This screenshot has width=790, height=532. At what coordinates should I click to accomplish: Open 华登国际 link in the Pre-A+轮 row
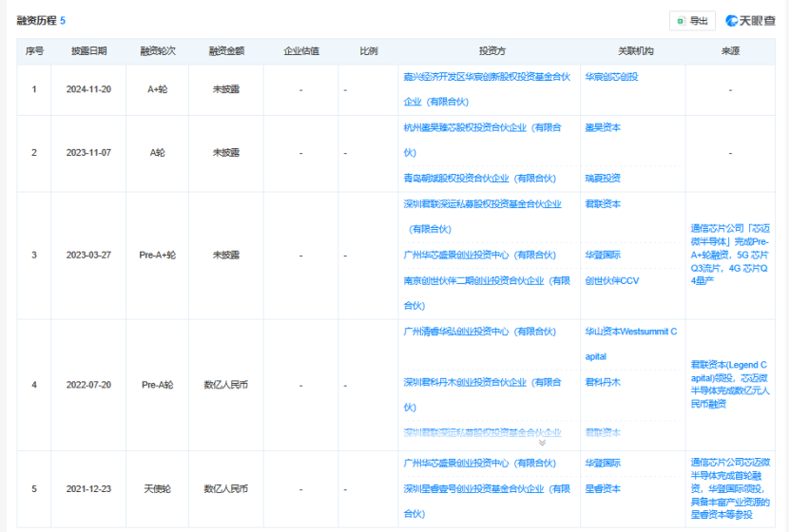[x=603, y=255]
